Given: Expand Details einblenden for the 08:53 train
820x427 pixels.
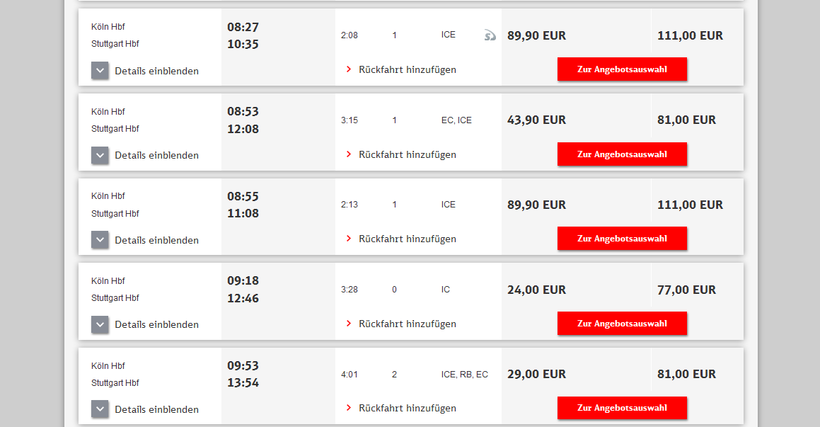Looking at the screenshot, I should 156,155.
